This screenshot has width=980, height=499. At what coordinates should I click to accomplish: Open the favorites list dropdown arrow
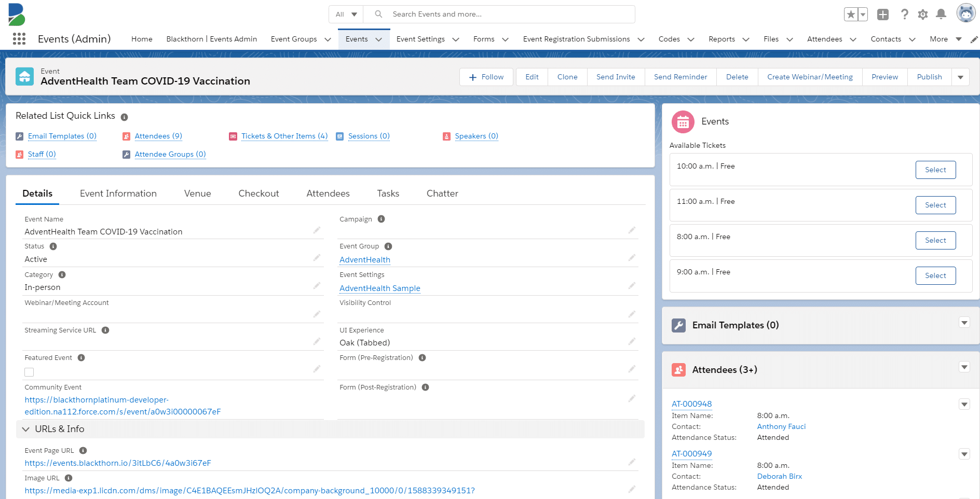(863, 15)
